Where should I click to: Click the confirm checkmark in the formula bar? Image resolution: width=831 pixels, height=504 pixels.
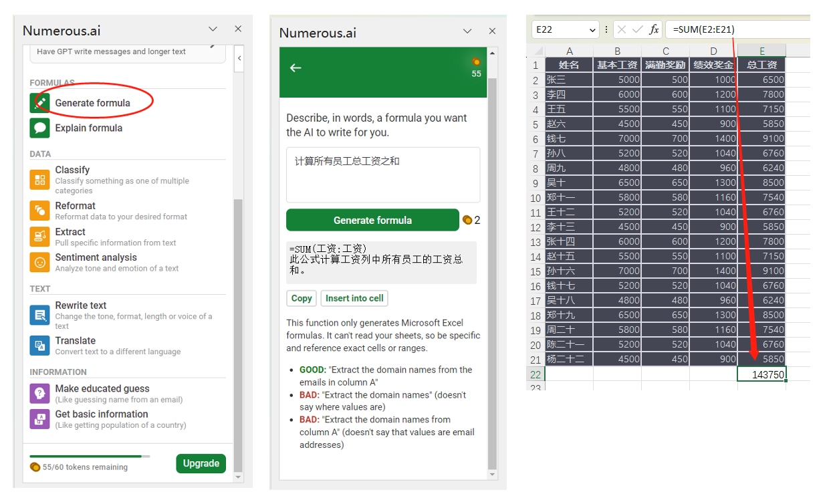point(637,29)
